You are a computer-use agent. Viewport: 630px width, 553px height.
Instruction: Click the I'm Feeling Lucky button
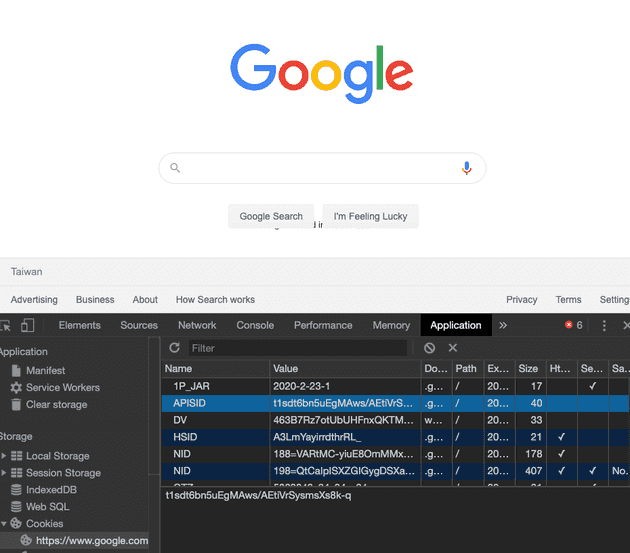coord(370,216)
